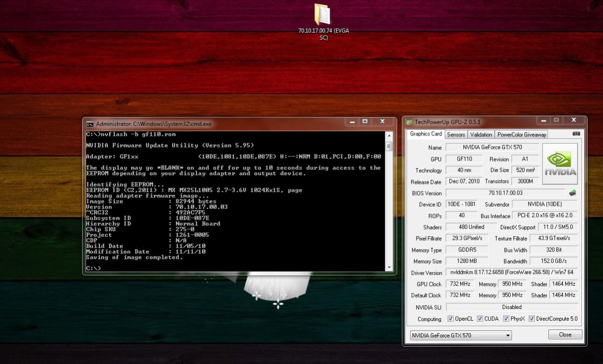Open the 70.10.17.00.74 (EVGA SC) desktop folder
603x364 pixels.
[323, 21]
